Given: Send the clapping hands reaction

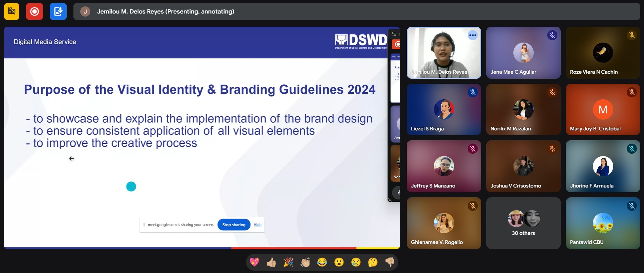Looking at the screenshot, I should (305, 262).
